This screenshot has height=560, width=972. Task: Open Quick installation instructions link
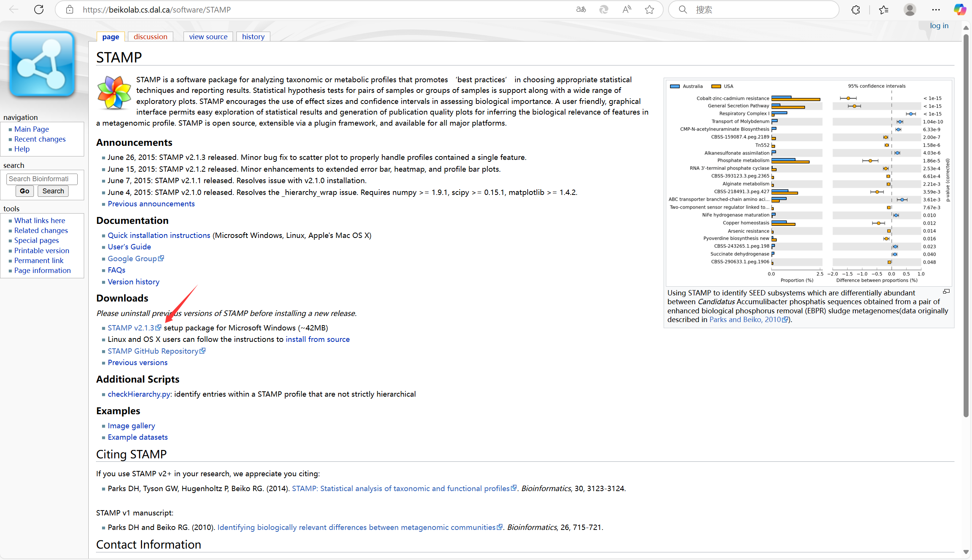coord(159,235)
